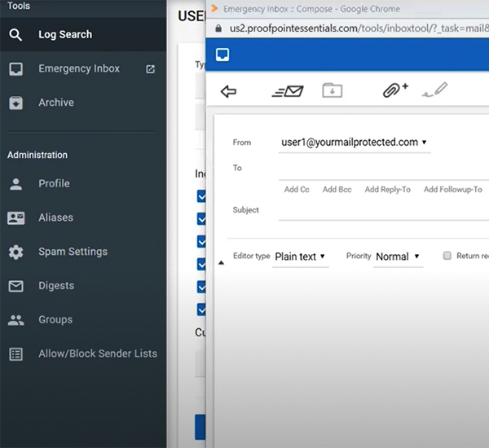This screenshot has width=489, height=448.
Task: Open Allow/Block Sender Lists
Action: pos(83,354)
